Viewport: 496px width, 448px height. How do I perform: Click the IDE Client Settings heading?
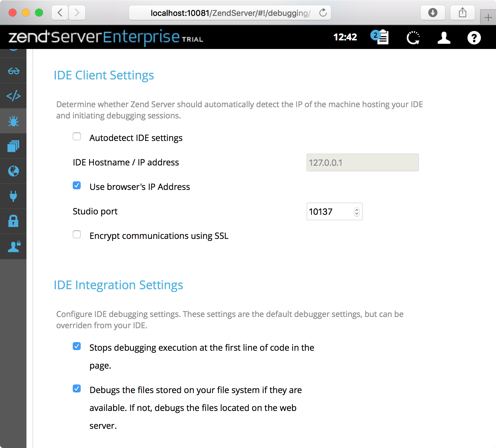[104, 75]
